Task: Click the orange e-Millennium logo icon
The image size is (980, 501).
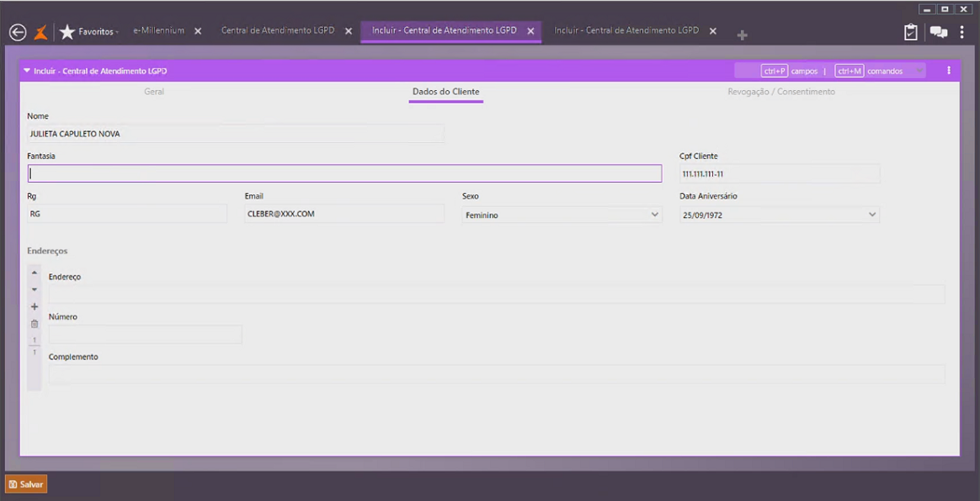Action: (40, 32)
